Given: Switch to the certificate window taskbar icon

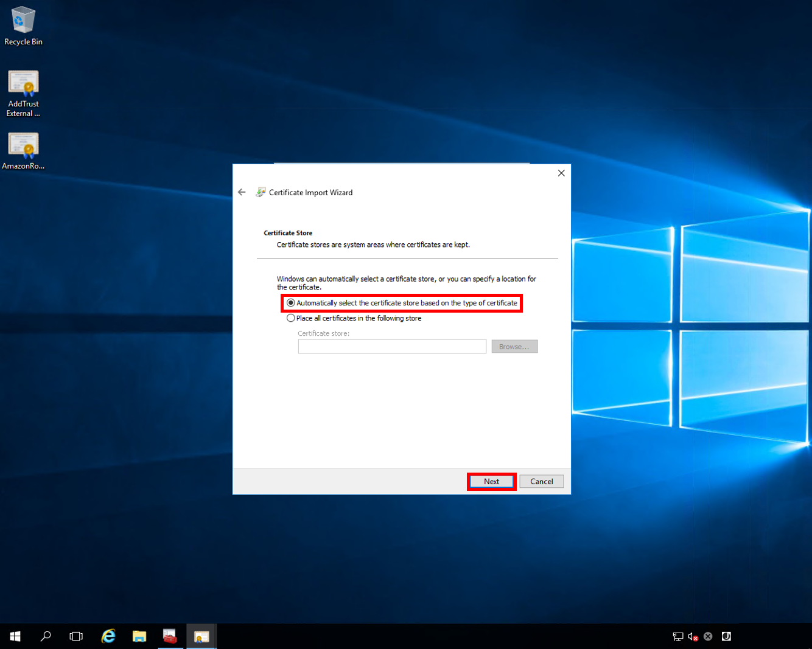Looking at the screenshot, I should click(201, 636).
